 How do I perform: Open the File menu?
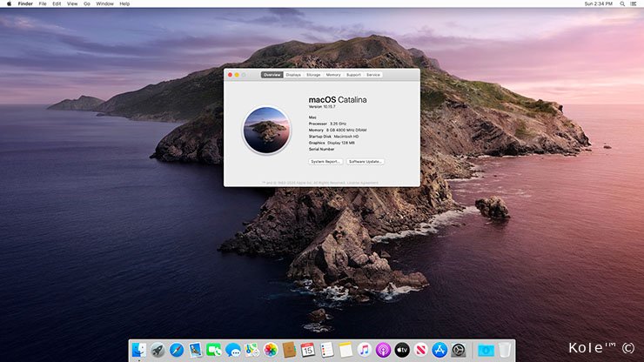coord(42,4)
